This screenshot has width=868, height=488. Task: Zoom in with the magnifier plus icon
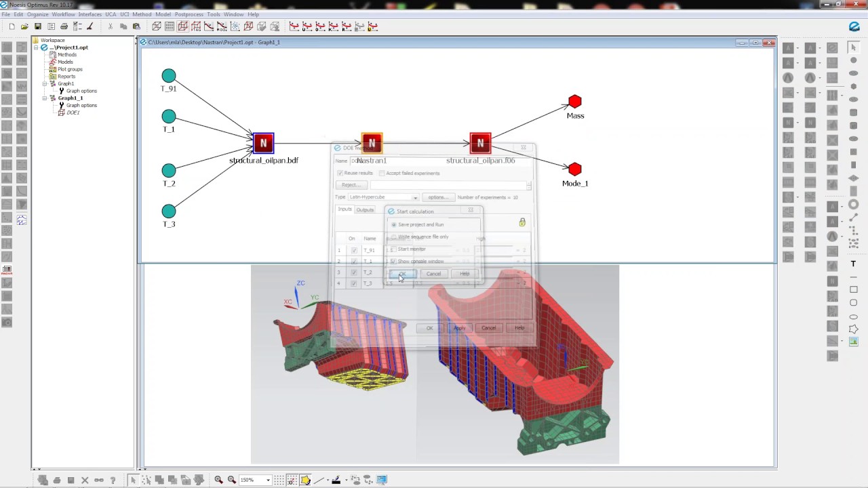tap(218, 480)
